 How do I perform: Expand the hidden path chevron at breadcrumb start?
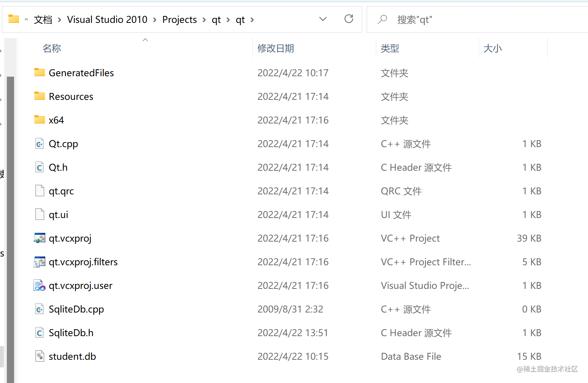click(26, 19)
